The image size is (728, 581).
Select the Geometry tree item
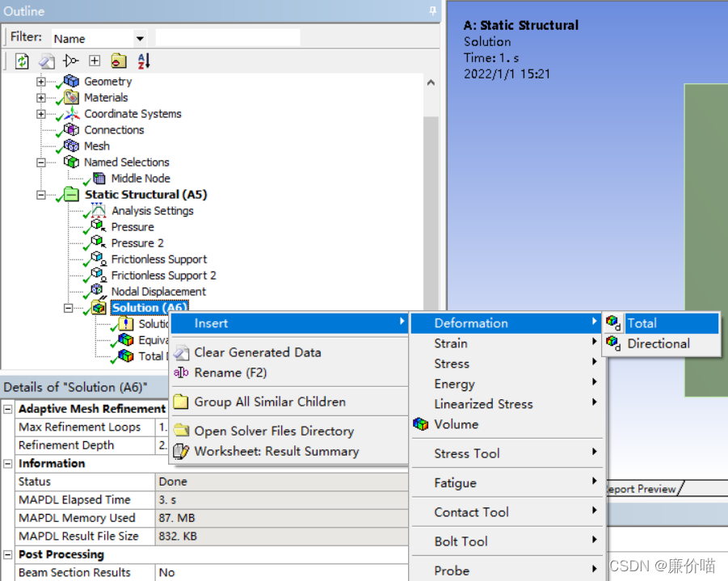[x=107, y=82]
